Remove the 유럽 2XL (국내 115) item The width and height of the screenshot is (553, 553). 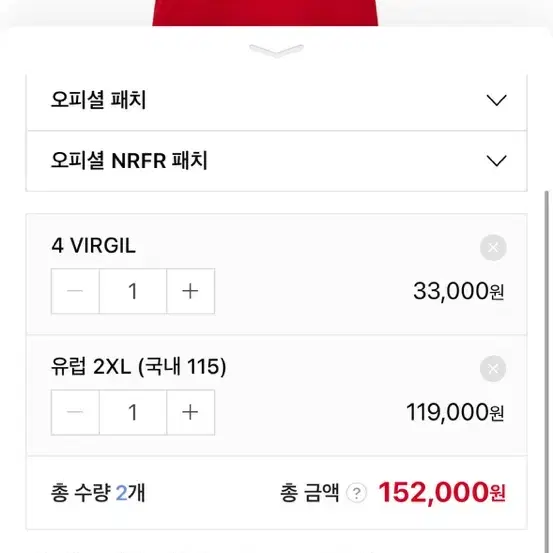pos(493,369)
